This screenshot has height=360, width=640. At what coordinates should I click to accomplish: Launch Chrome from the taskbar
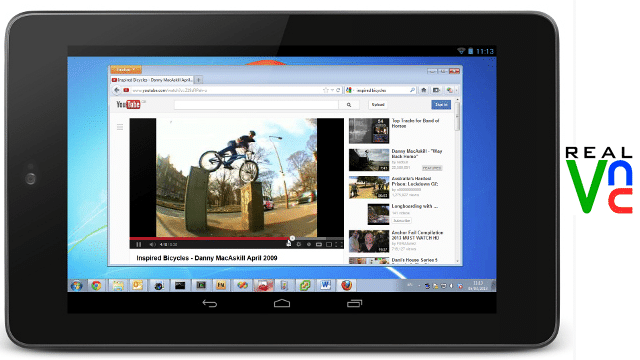click(96, 285)
